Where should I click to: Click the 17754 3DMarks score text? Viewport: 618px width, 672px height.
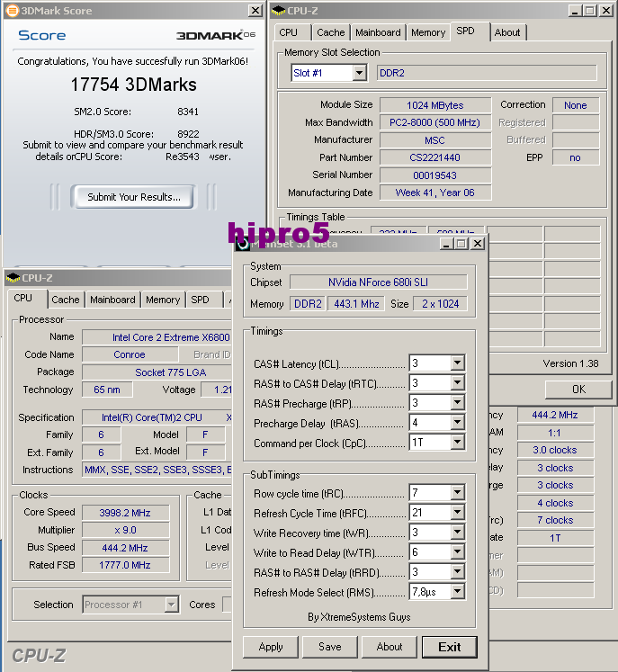click(x=134, y=85)
